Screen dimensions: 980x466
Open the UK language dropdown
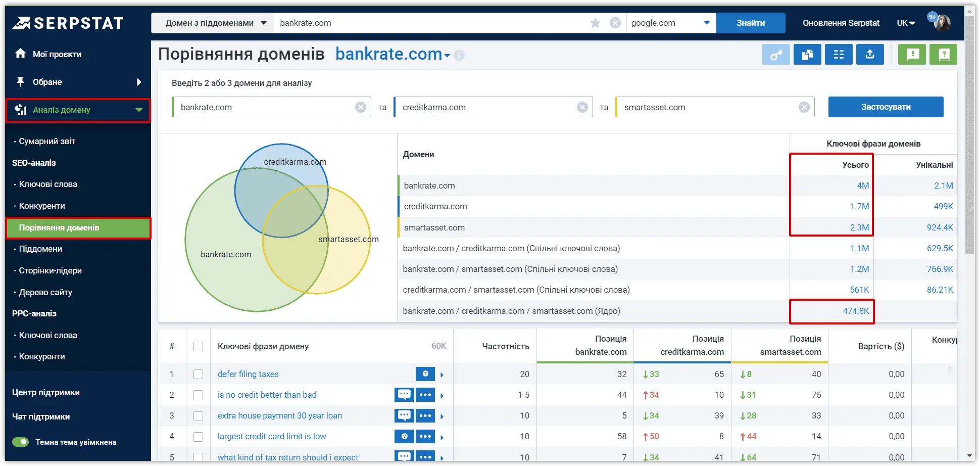pos(906,23)
